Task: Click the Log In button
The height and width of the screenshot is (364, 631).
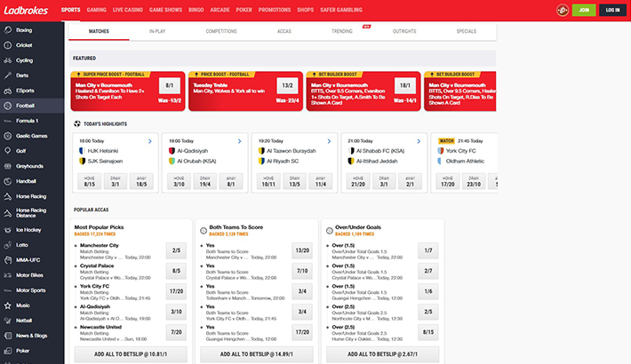Action: (612, 10)
